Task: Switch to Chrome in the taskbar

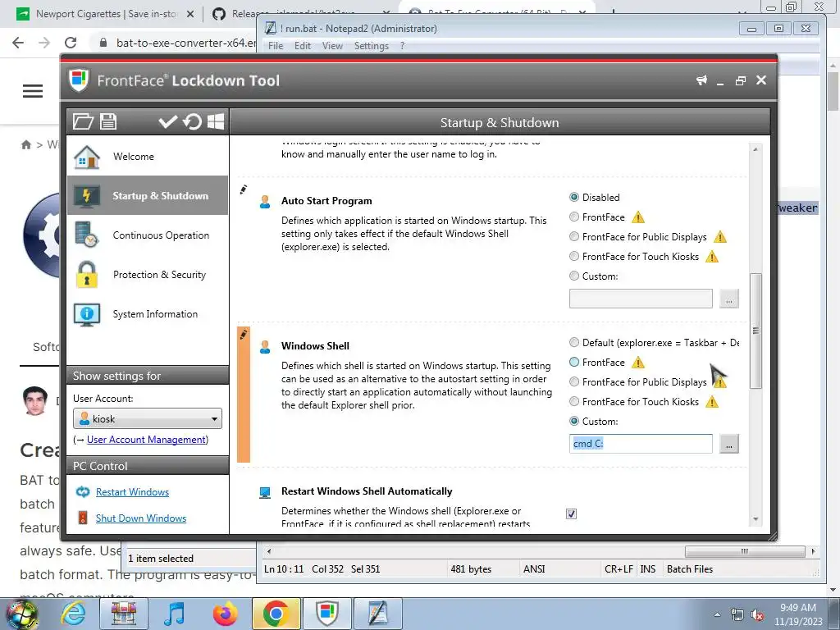Action: (x=276, y=614)
